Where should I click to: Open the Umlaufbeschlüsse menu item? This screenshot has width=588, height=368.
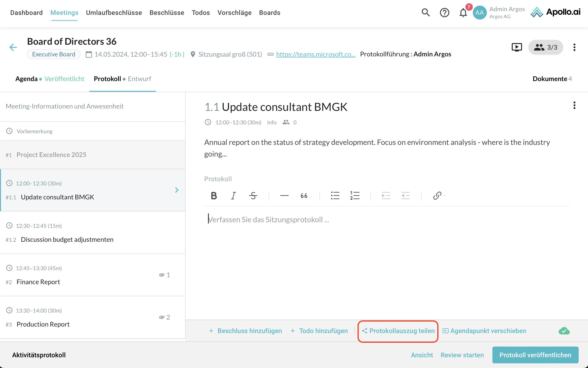point(114,13)
